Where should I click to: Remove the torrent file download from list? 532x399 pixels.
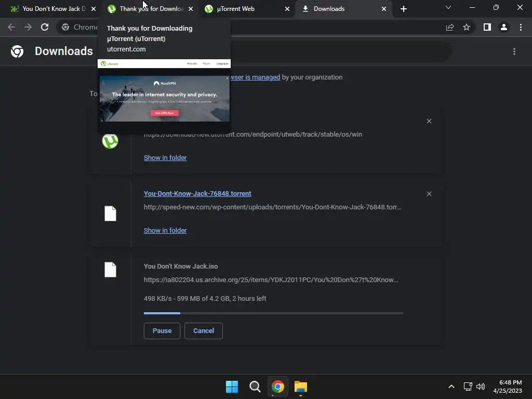tap(429, 194)
